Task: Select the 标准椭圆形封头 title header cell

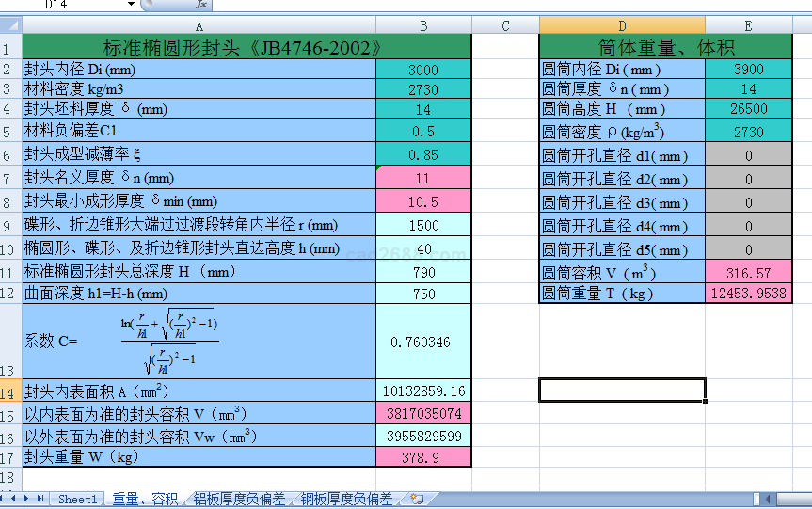Action: point(246,47)
